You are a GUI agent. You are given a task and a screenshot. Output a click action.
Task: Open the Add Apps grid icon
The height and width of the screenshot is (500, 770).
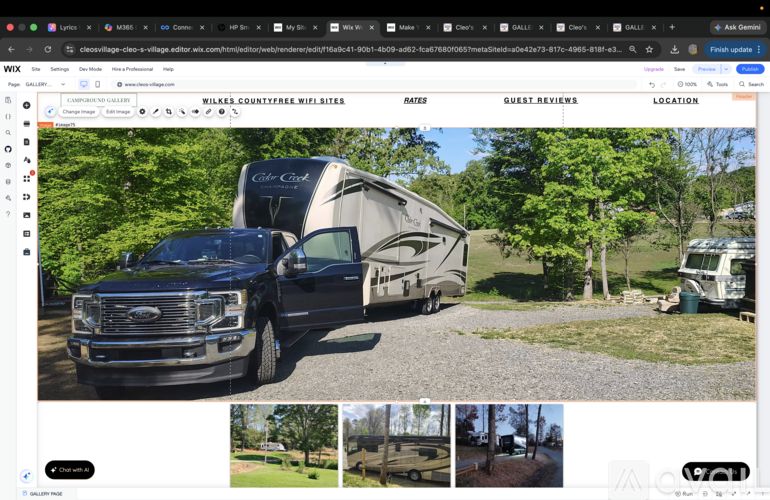click(x=27, y=179)
